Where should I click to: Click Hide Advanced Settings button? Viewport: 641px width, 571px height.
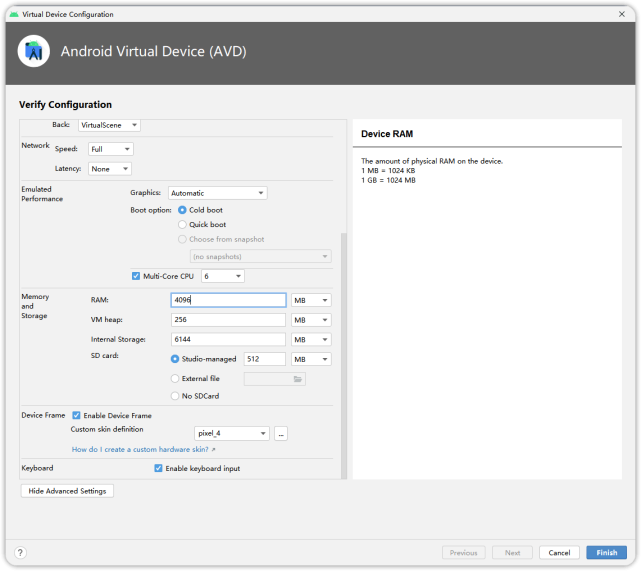pyautogui.click(x=67, y=491)
